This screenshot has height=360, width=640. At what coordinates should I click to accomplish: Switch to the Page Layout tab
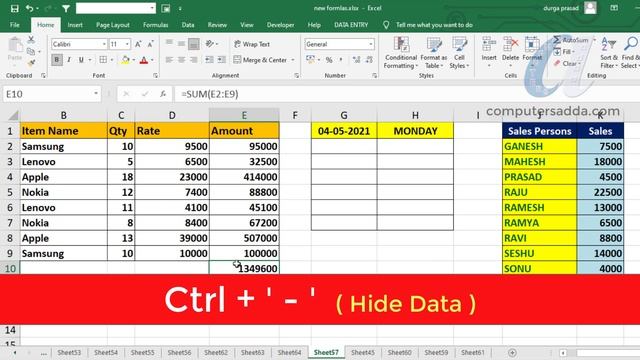[x=113, y=25]
